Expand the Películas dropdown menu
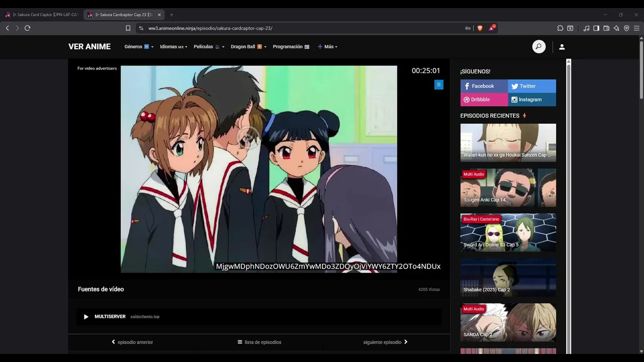The width and height of the screenshot is (644, 362). 209,47
